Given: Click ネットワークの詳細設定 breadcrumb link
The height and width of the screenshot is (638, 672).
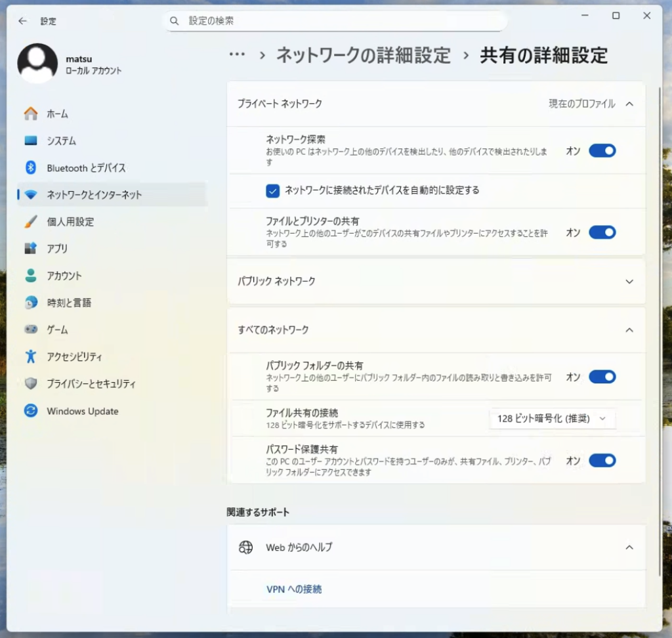Looking at the screenshot, I should tap(363, 55).
